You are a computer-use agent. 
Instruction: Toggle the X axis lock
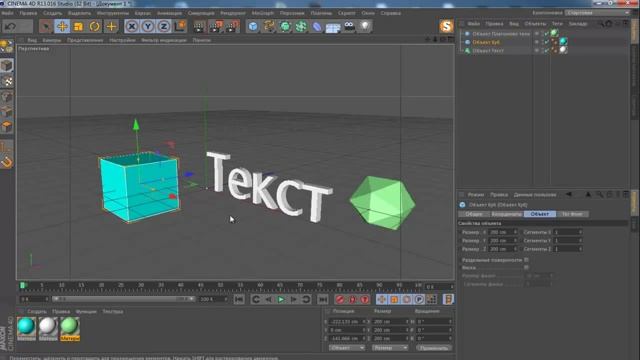click(131, 27)
